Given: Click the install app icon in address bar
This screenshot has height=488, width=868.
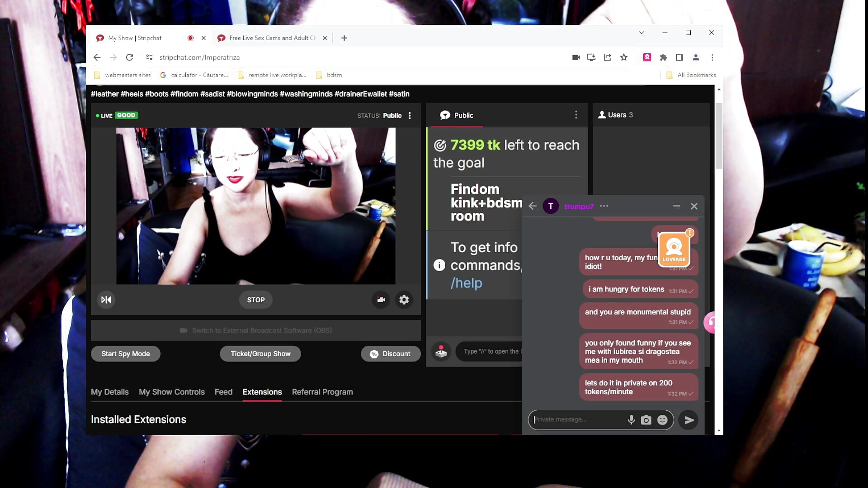Looking at the screenshot, I should 591,57.
